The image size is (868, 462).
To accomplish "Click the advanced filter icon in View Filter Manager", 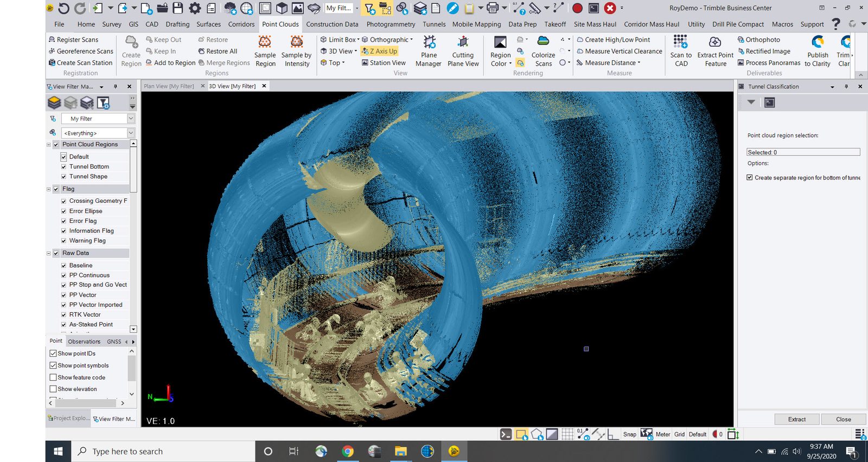I will tap(103, 102).
